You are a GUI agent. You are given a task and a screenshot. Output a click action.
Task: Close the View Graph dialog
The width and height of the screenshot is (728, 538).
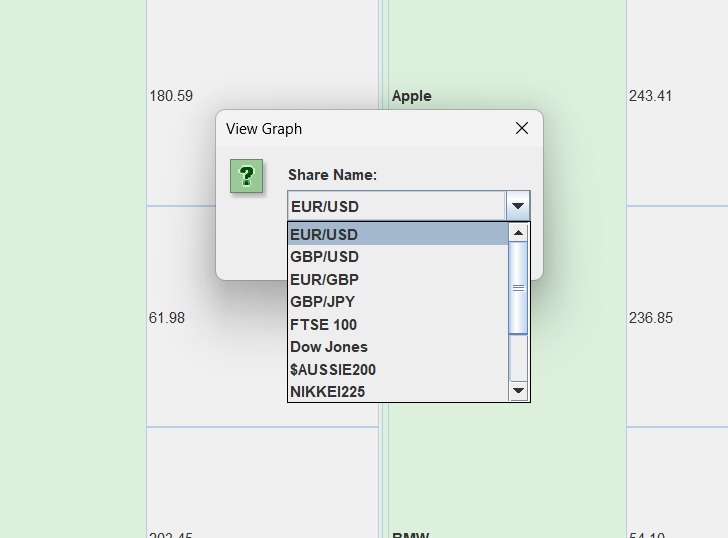tap(522, 128)
